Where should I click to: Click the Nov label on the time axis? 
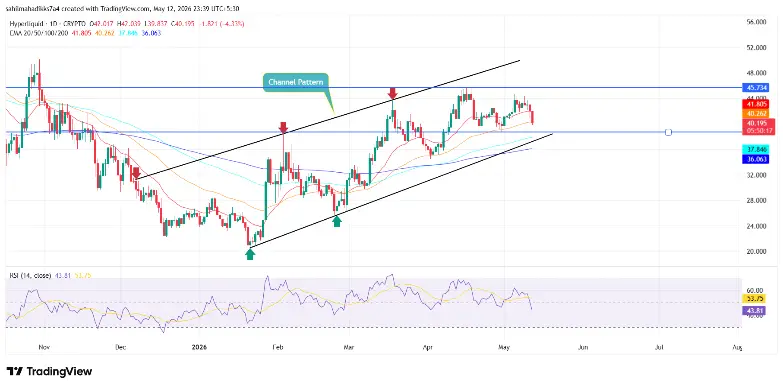(44, 347)
